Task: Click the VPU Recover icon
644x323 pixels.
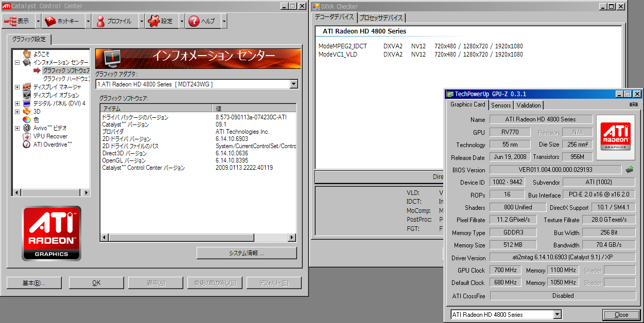Action: tap(27, 136)
